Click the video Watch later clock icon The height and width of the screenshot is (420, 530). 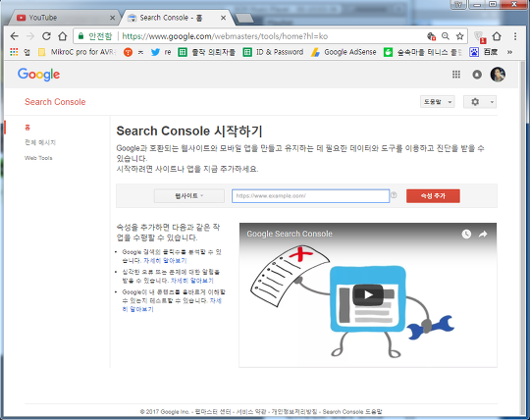click(x=466, y=234)
